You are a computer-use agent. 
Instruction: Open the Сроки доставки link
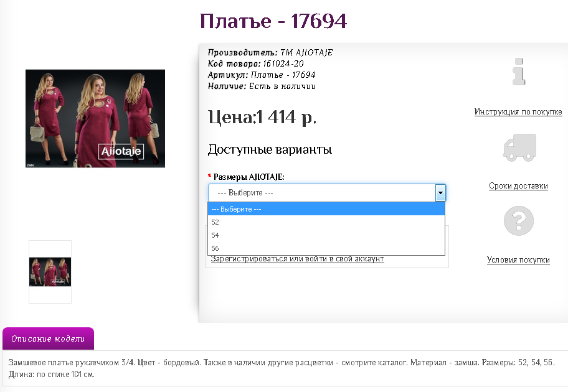click(x=518, y=186)
